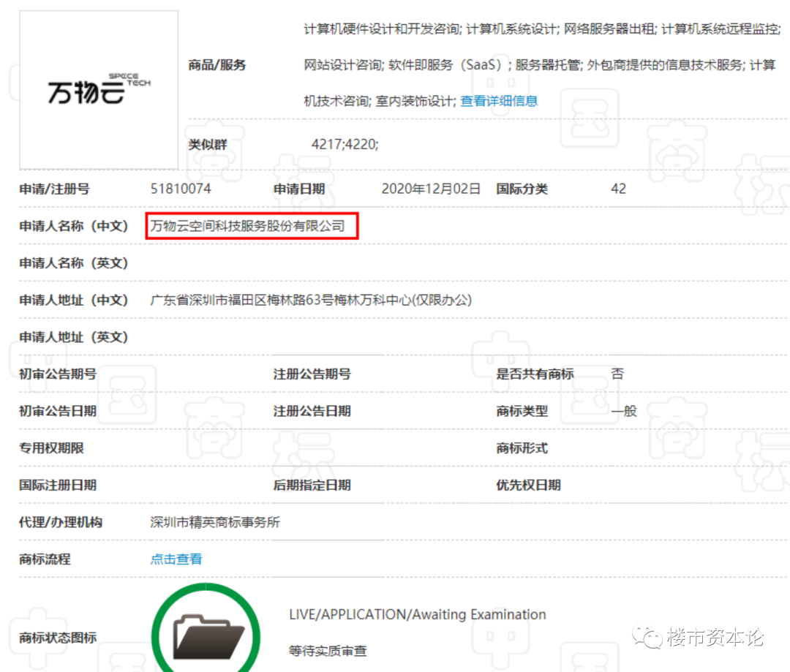This screenshot has height=672, width=790.
Task: Click the 商标流程 label
Action: pos(45,559)
